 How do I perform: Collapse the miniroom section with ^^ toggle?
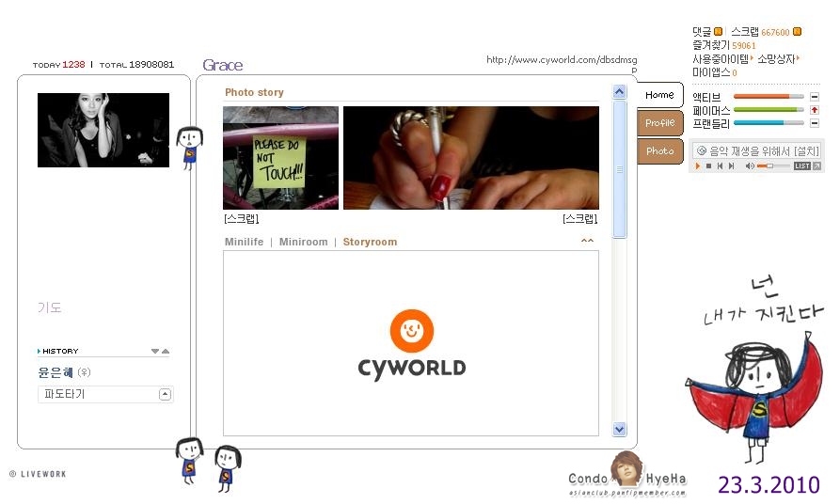587,241
